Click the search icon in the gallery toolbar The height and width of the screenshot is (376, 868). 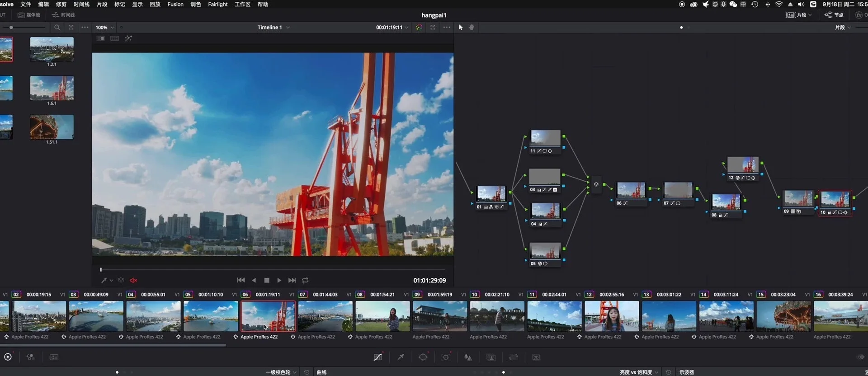57,28
